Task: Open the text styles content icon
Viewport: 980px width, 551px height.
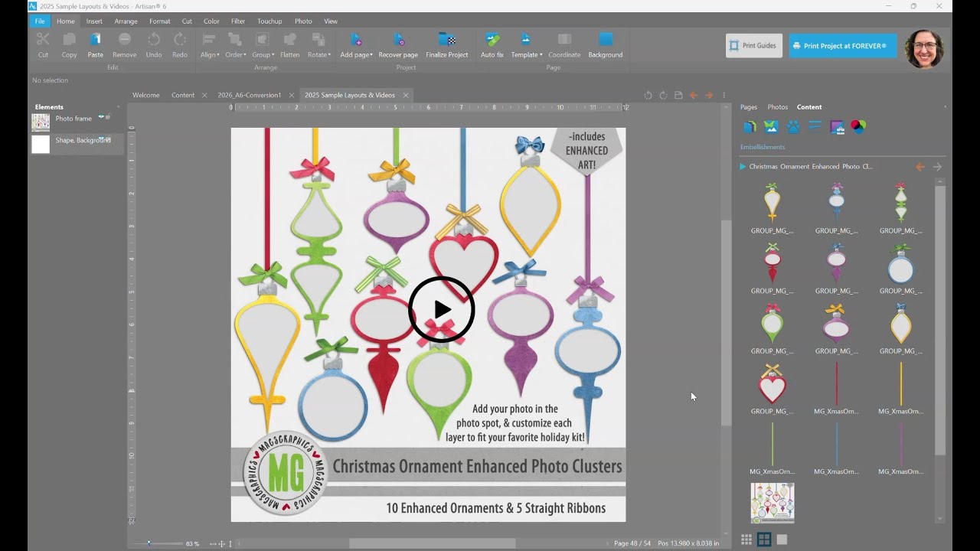Action: [x=815, y=126]
